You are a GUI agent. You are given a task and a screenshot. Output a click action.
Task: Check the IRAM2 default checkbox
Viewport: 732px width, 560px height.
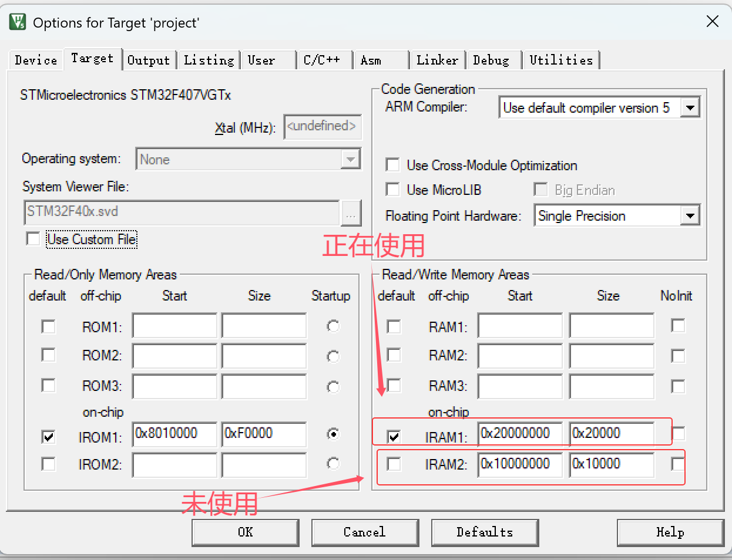pyautogui.click(x=394, y=464)
